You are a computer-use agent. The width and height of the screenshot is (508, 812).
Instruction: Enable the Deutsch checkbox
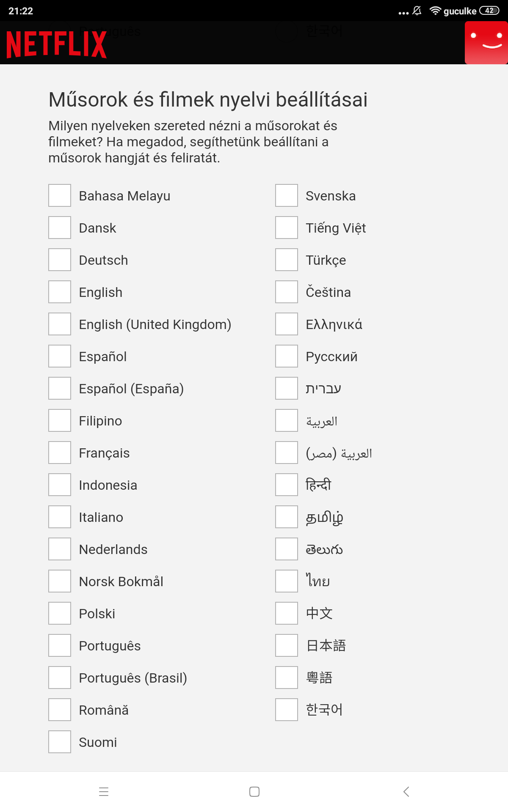click(x=60, y=260)
